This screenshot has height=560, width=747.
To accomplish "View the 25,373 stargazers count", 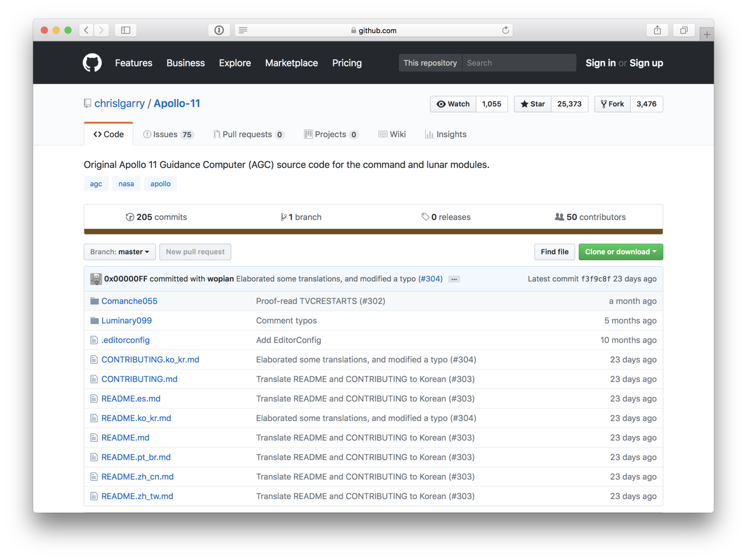I will tap(569, 104).
